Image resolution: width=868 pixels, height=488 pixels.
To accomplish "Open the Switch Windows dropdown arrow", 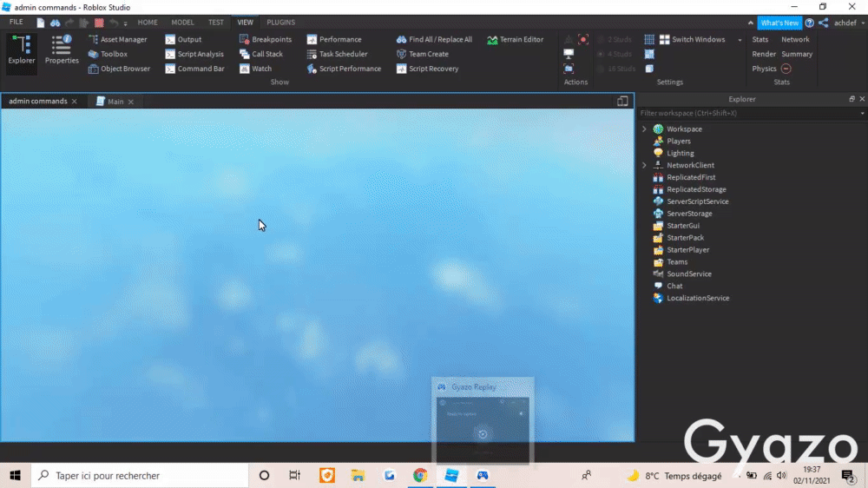I will pyautogui.click(x=740, y=40).
